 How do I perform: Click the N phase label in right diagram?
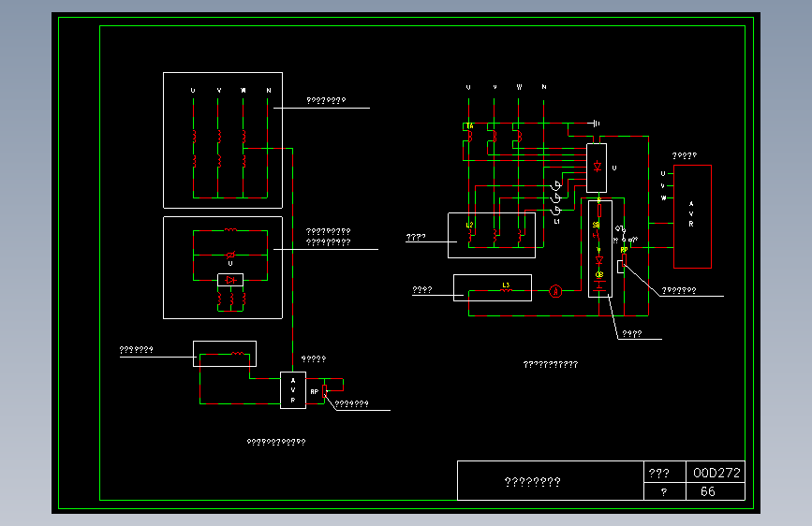[544, 87]
